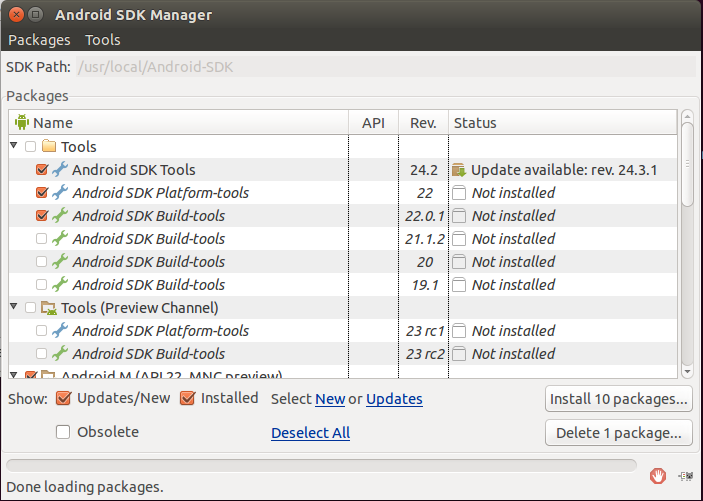Check Android SDK Build-tools 19.1 checkbox
This screenshot has height=501, width=703.
[41, 284]
